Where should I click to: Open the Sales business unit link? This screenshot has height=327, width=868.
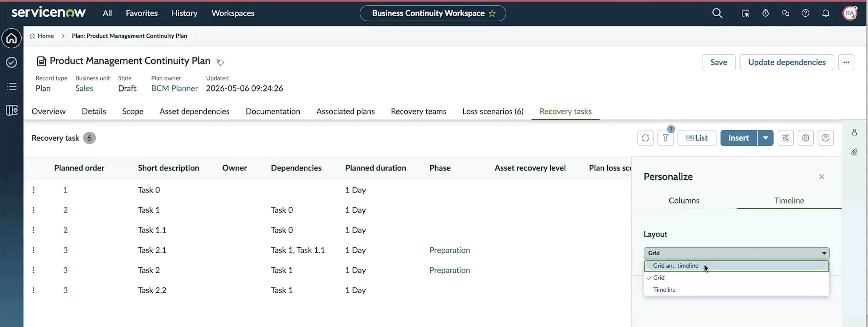pyautogui.click(x=84, y=88)
